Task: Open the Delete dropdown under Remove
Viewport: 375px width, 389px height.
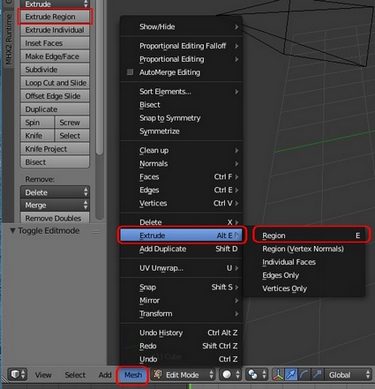Action: coord(55,192)
